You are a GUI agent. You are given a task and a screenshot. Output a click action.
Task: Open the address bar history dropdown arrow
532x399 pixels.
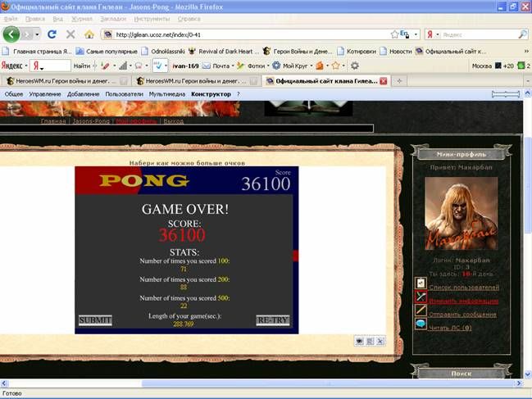[x=416, y=34]
